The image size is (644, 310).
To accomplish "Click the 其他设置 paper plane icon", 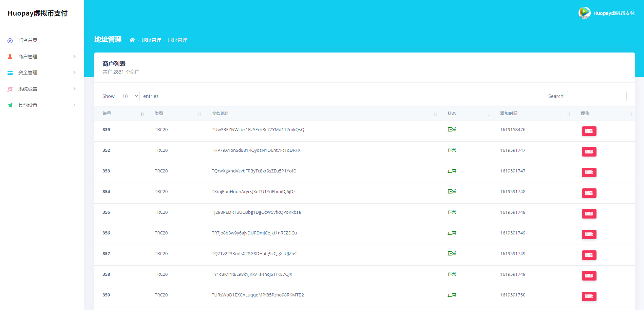I will point(10,105).
